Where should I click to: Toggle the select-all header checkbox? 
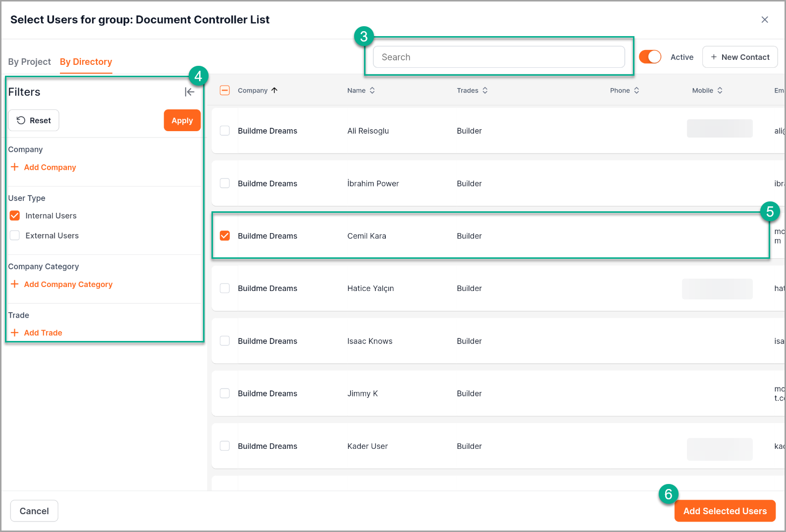point(225,90)
